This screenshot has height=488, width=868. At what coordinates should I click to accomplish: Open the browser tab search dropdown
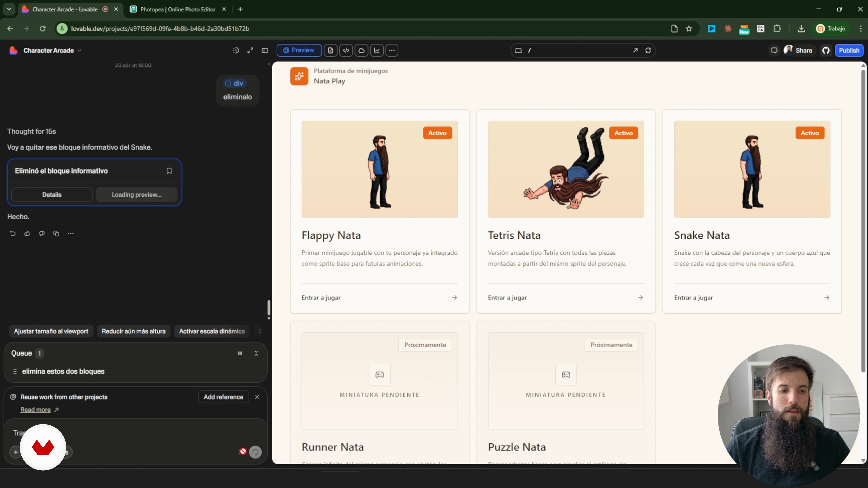9,9
